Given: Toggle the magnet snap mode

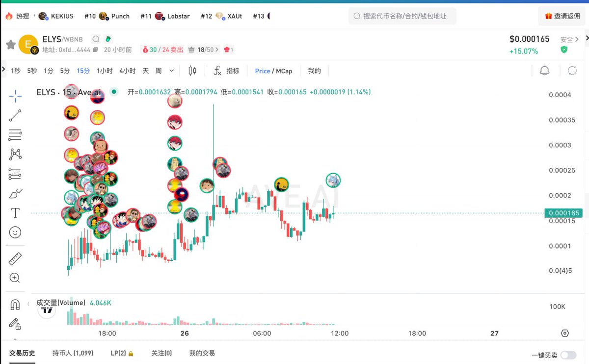Looking at the screenshot, I should [x=15, y=305].
